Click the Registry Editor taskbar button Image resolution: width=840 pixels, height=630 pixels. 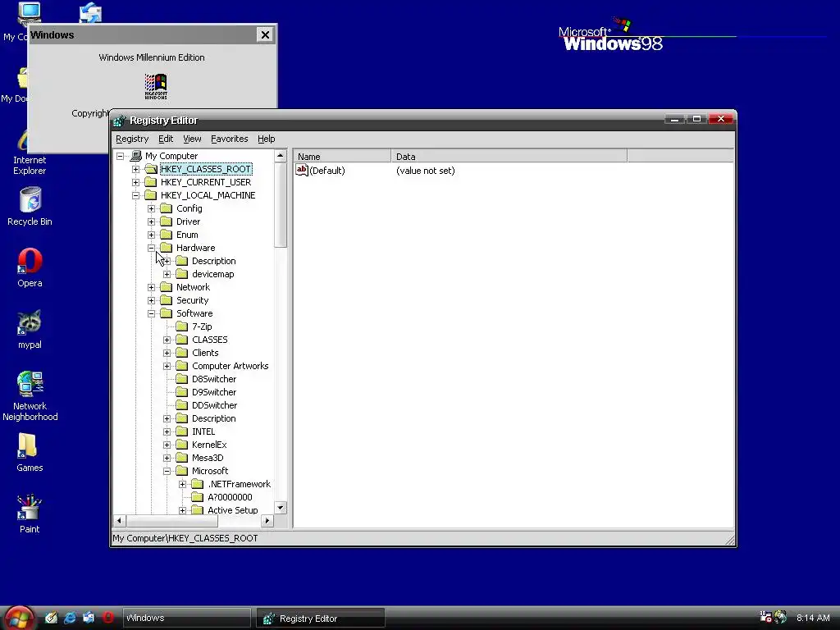click(x=321, y=619)
